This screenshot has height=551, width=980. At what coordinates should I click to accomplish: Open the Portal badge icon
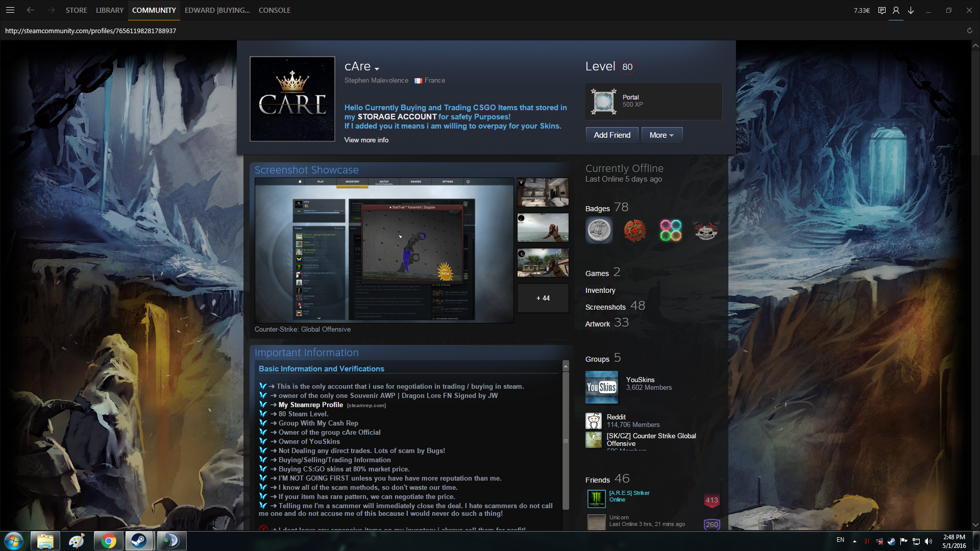[604, 101]
